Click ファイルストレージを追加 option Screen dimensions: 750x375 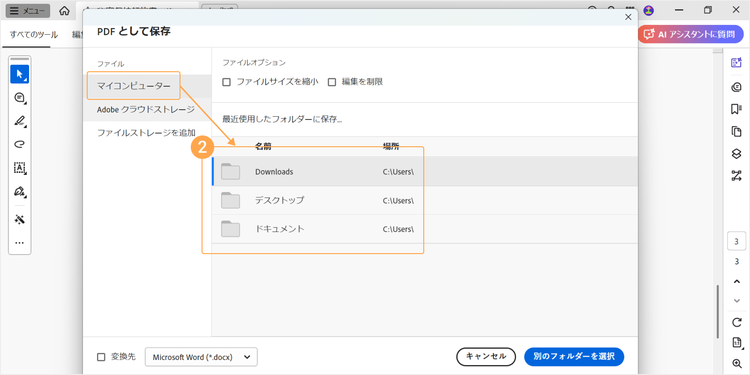click(146, 133)
